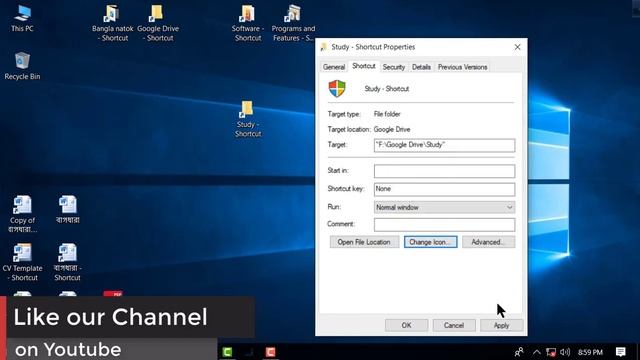Viewport: 640px width, 360px height.
Task: Open the People icon in the system tray
Action: tap(519, 352)
